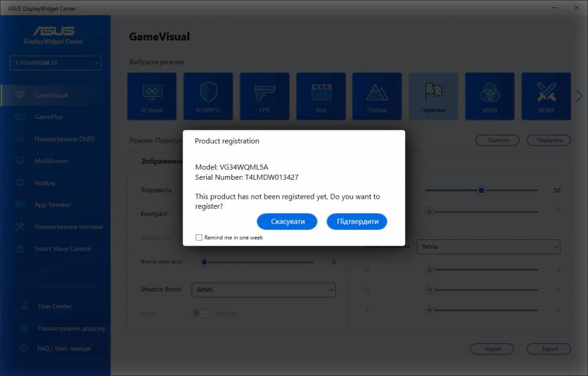The height and width of the screenshot is (376, 588).
Task: Check Remind me in one week
Action: [199, 238]
